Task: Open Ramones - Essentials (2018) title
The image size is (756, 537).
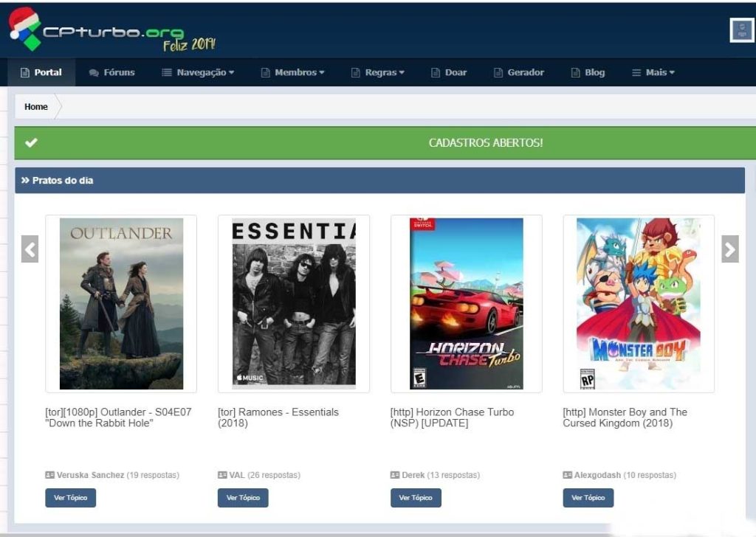Action: coord(278,418)
